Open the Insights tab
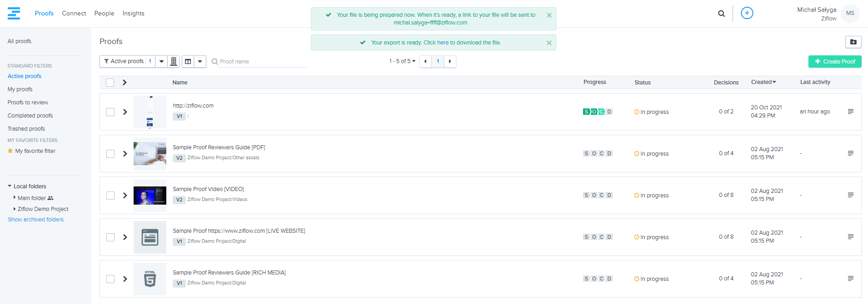The height and width of the screenshot is (304, 868). 133,14
